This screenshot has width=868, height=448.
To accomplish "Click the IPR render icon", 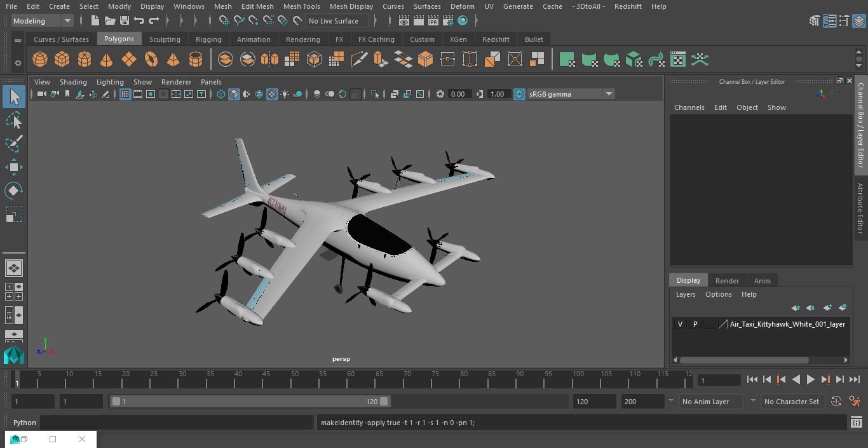I will tap(433, 21).
